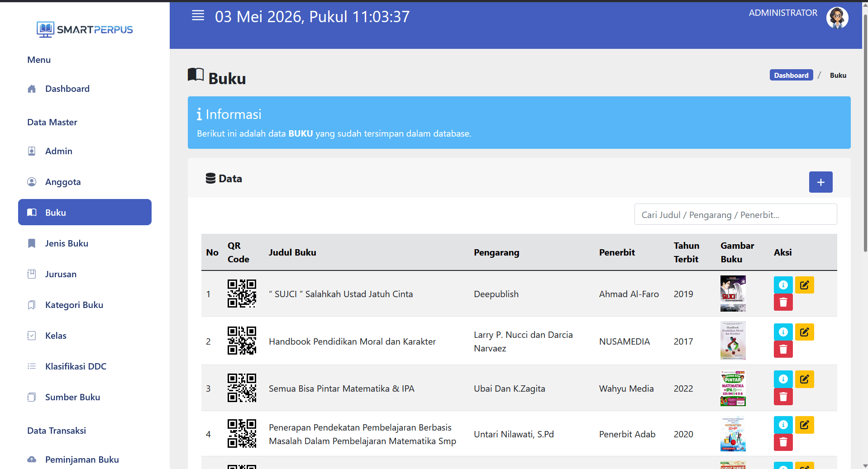
Task: Navigate to Jurusan page
Action: pyautogui.click(x=85, y=274)
